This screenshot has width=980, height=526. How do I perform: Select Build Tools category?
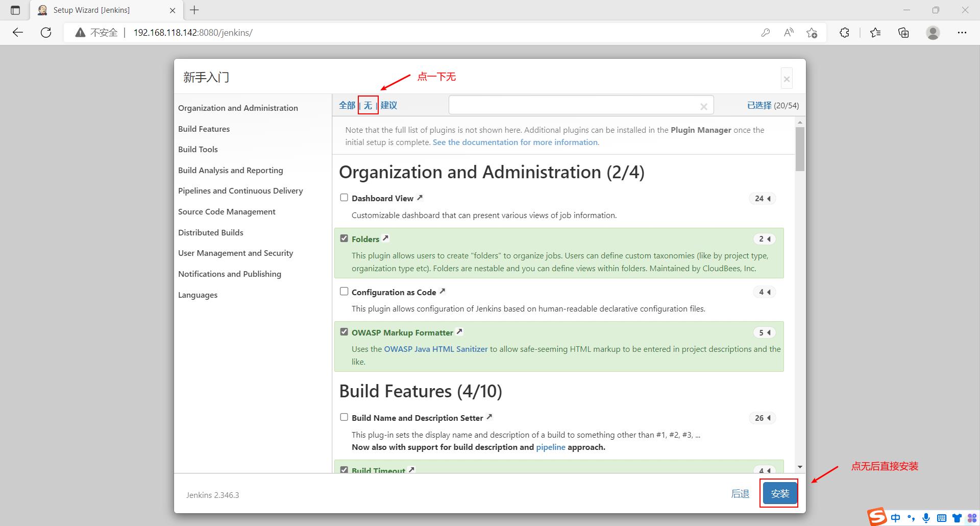click(198, 149)
